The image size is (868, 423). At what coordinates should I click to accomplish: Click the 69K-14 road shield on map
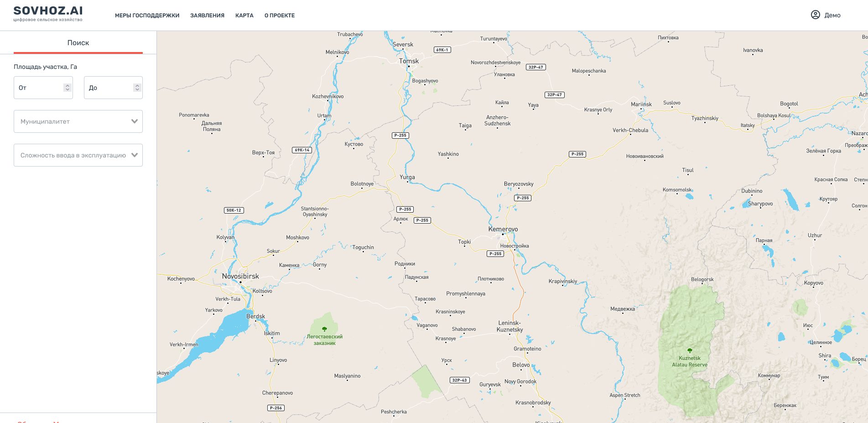click(301, 150)
